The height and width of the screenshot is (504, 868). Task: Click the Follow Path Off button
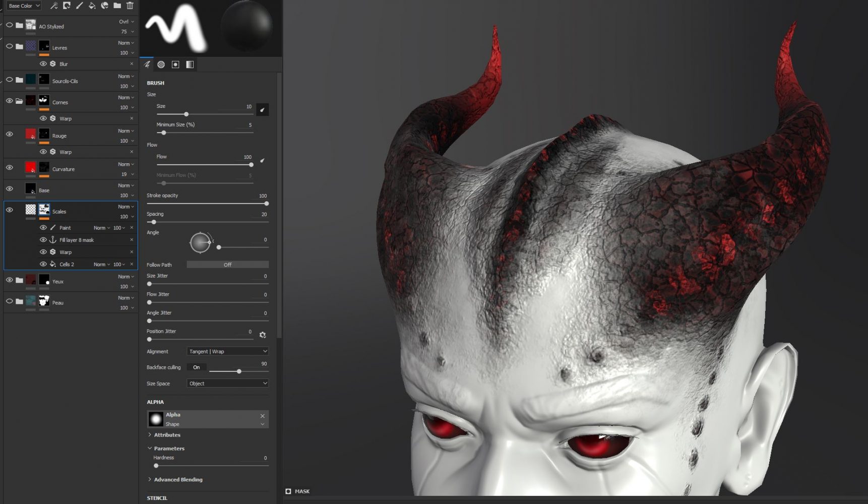click(227, 265)
